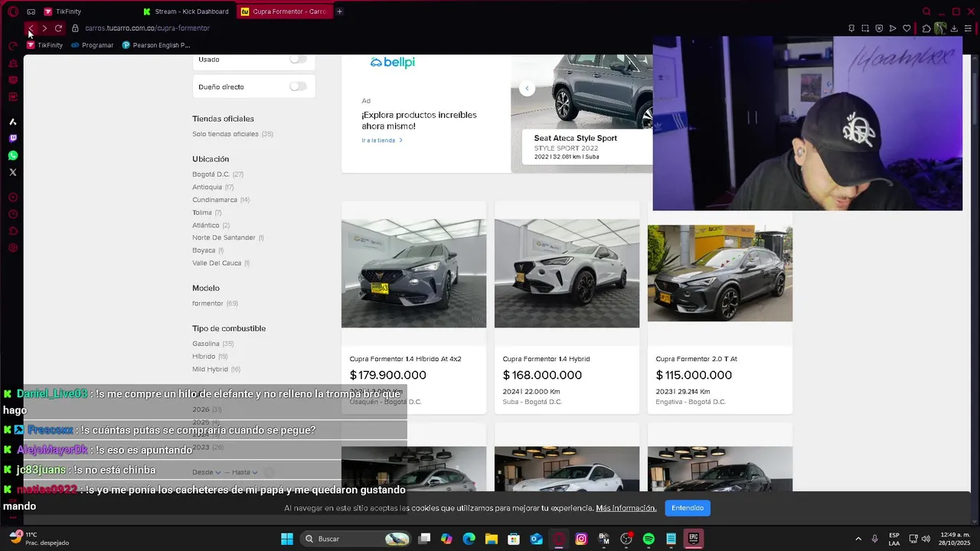Filter model by formentor
Image resolution: width=980 pixels, height=551 pixels.
point(215,304)
